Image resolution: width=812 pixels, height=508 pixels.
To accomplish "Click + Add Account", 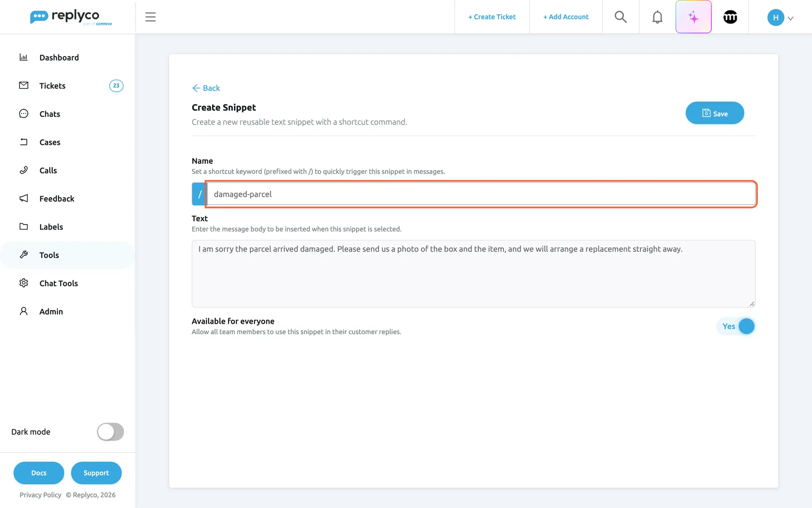I will coord(566,17).
